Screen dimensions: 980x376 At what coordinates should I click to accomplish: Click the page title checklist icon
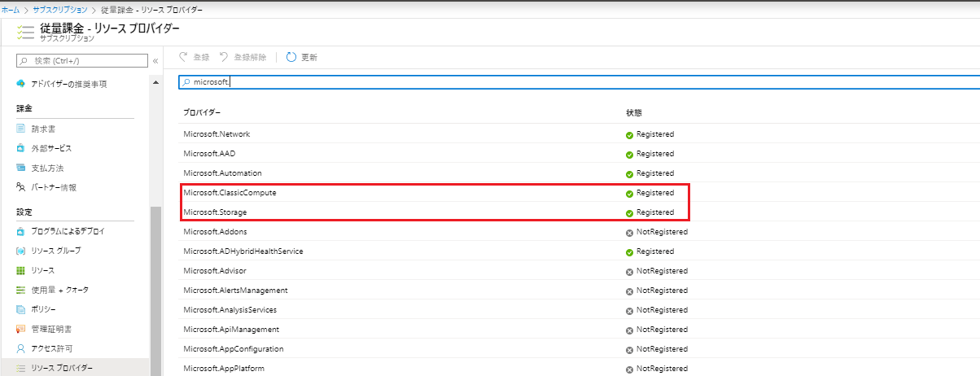click(25, 33)
